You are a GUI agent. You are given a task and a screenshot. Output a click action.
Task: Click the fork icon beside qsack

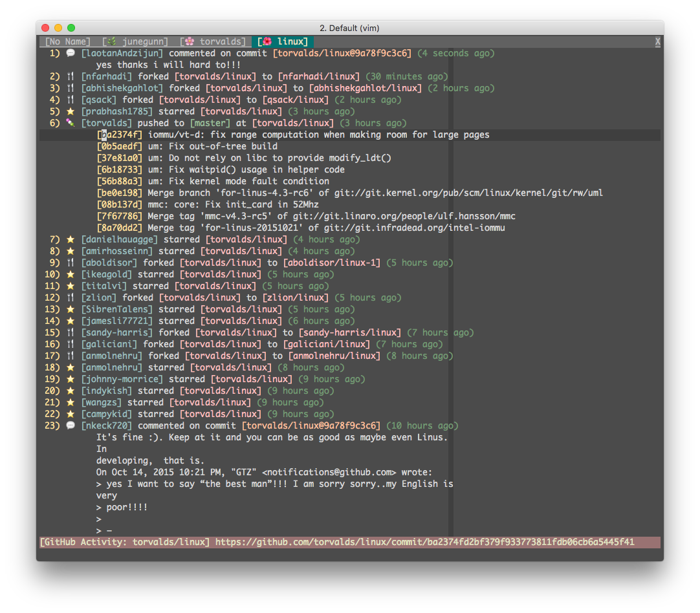click(x=71, y=100)
